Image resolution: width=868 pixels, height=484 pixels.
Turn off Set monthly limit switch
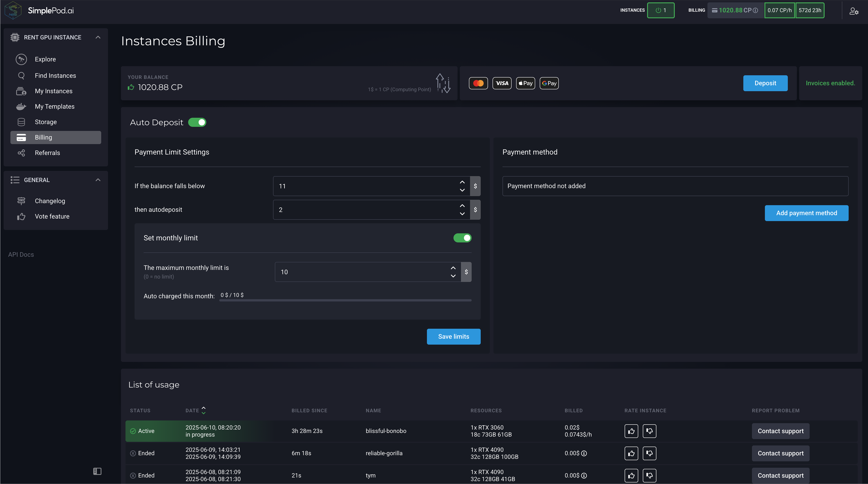click(462, 238)
